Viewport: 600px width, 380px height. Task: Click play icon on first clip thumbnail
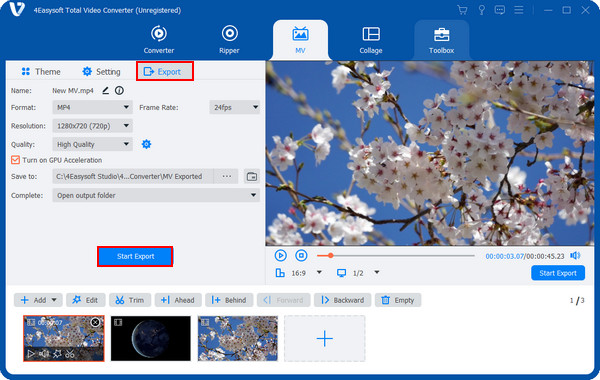tap(31, 354)
